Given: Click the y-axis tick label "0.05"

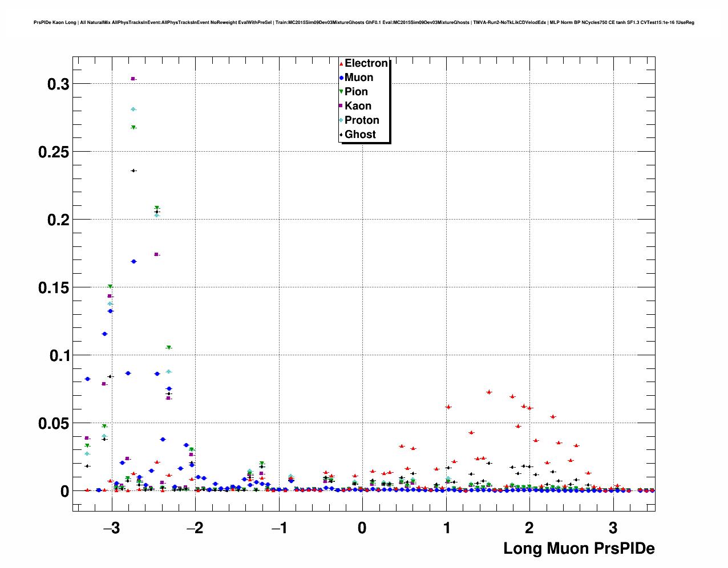Looking at the screenshot, I should click(54, 424).
